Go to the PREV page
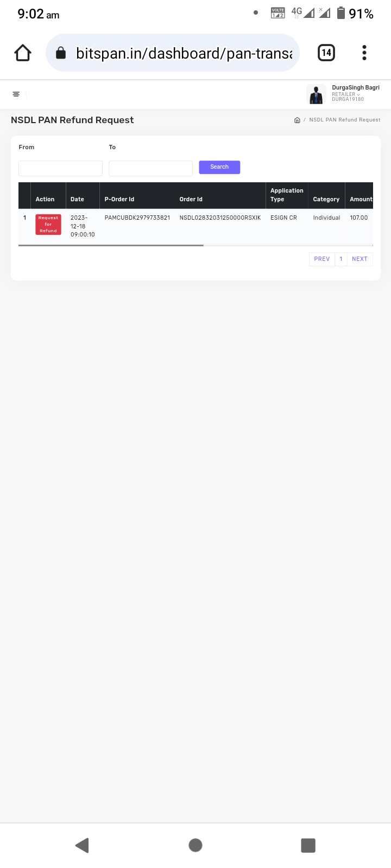391x868 pixels. tap(322, 259)
